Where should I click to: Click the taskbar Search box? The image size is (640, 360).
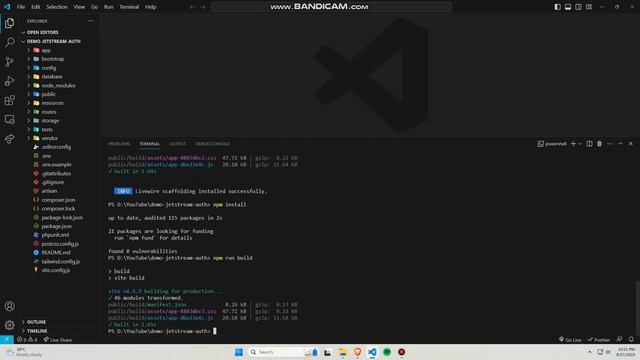click(283, 352)
